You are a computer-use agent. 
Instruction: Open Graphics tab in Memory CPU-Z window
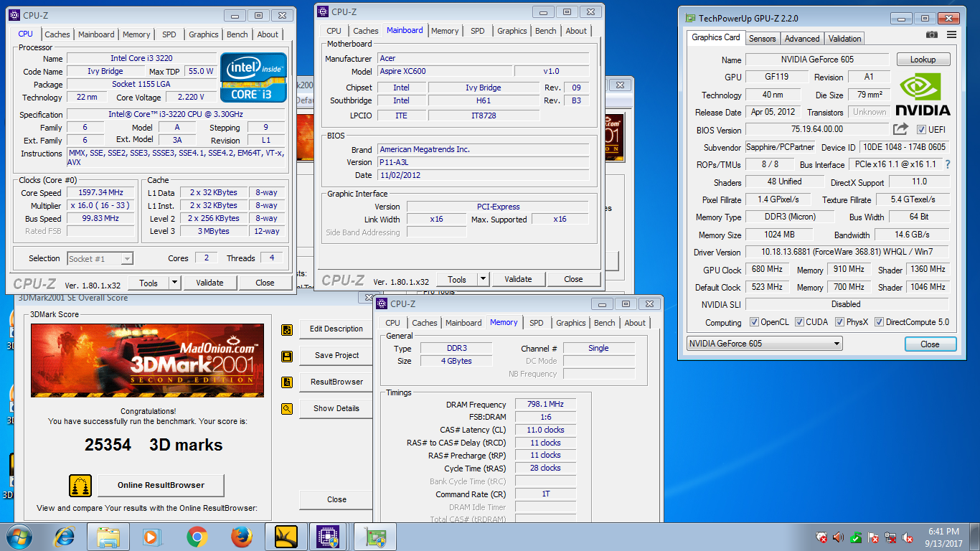pyautogui.click(x=571, y=323)
